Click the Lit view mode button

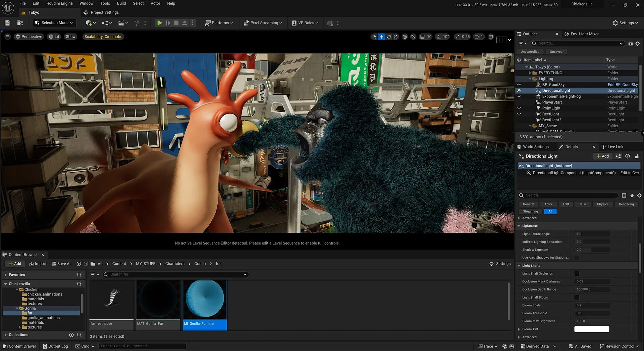(x=54, y=37)
